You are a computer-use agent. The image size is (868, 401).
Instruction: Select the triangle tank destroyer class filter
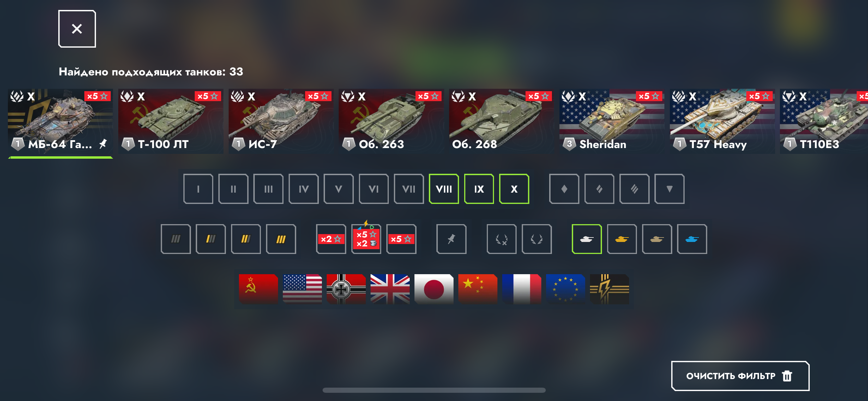click(x=669, y=189)
